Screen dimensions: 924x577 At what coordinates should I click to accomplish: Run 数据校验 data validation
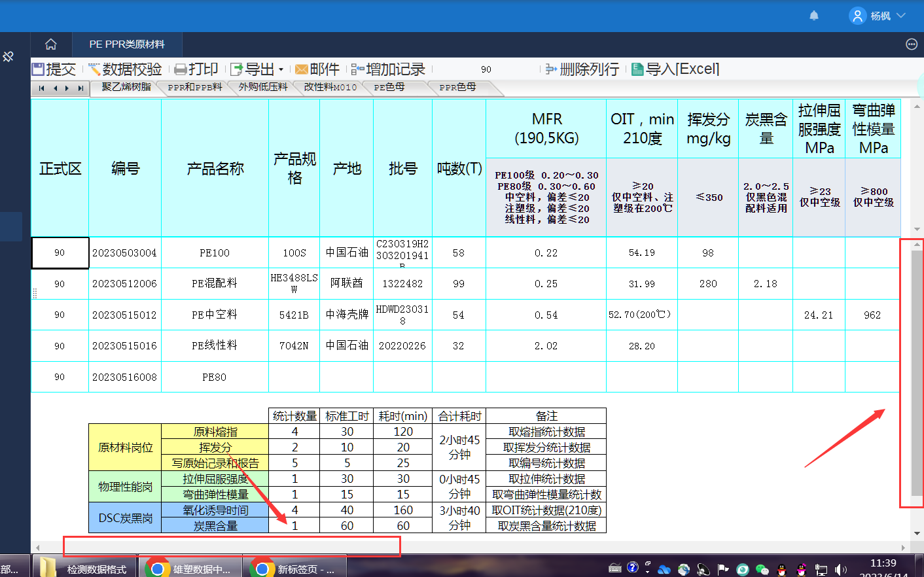point(124,69)
